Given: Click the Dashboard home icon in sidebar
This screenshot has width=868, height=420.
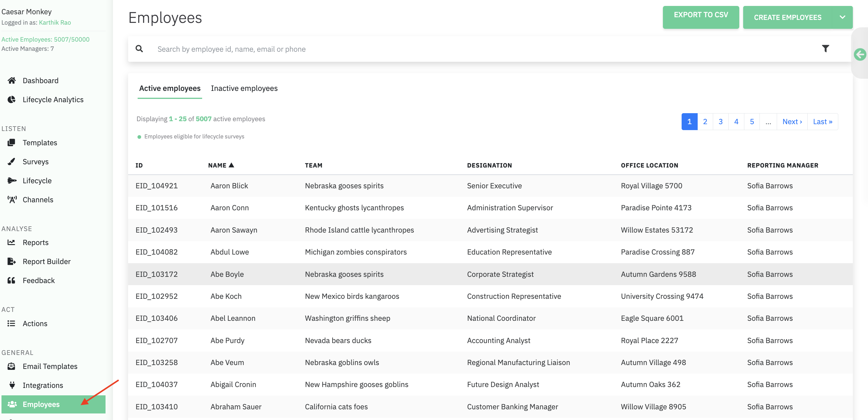Looking at the screenshot, I should [x=12, y=80].
